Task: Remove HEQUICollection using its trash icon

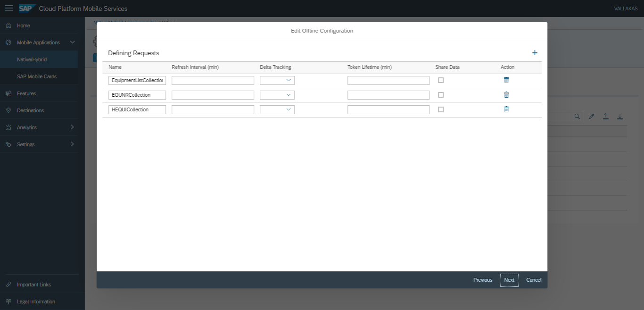Action: pos(506,109)
